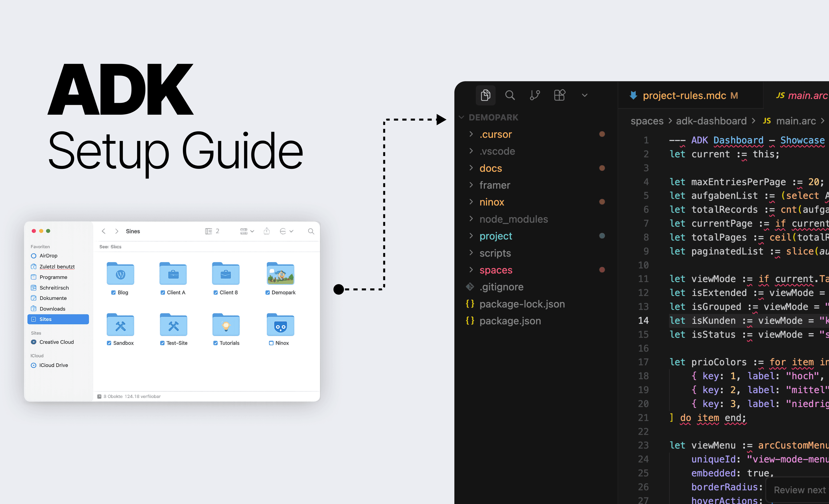The width and height of the screenshot is (829, 504).
Task: Open the Source Control branch icon
Action: pyautogui.click(x=535, y=95)
